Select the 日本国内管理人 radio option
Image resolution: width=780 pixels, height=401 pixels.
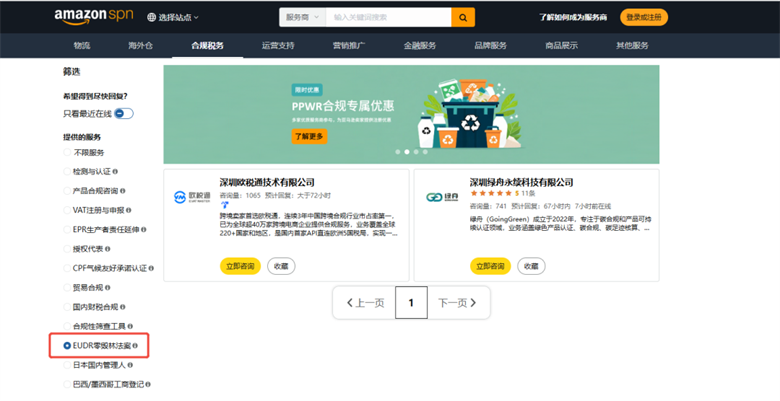[67, 365]
